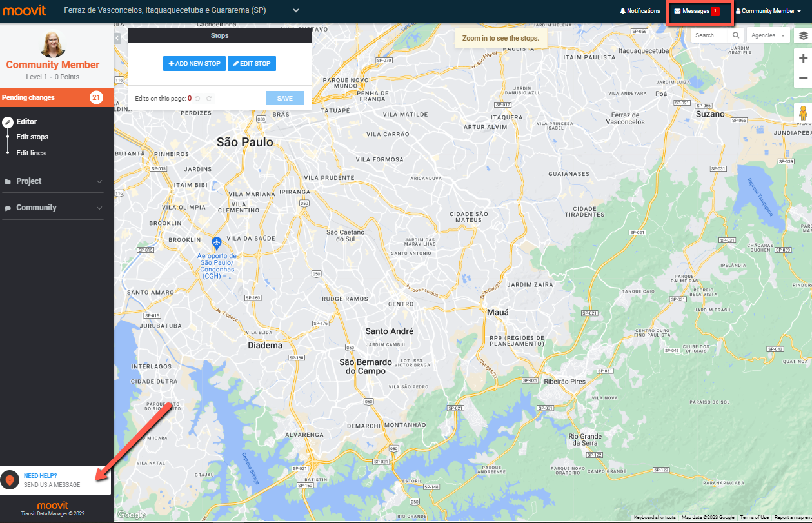This screenshot has height=523, width=812.
Task: Zoom out the map
Action: [x=803, y=78]
